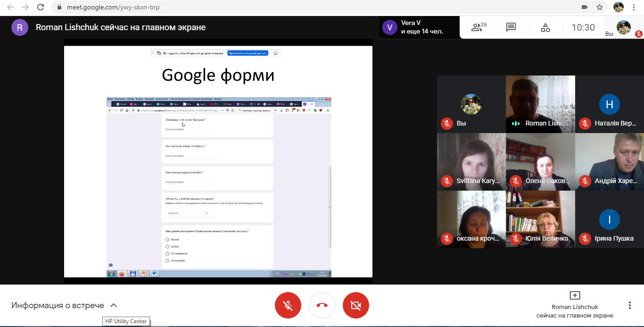Select the Не володію radio option
644x327 pixels.
[x=167, y=260]
